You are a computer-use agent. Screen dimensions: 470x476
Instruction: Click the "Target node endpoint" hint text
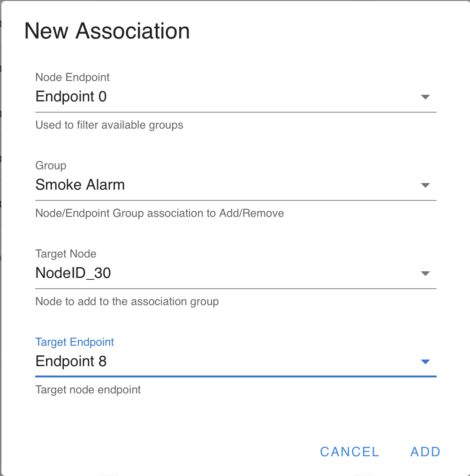click(x=88, y=390)
